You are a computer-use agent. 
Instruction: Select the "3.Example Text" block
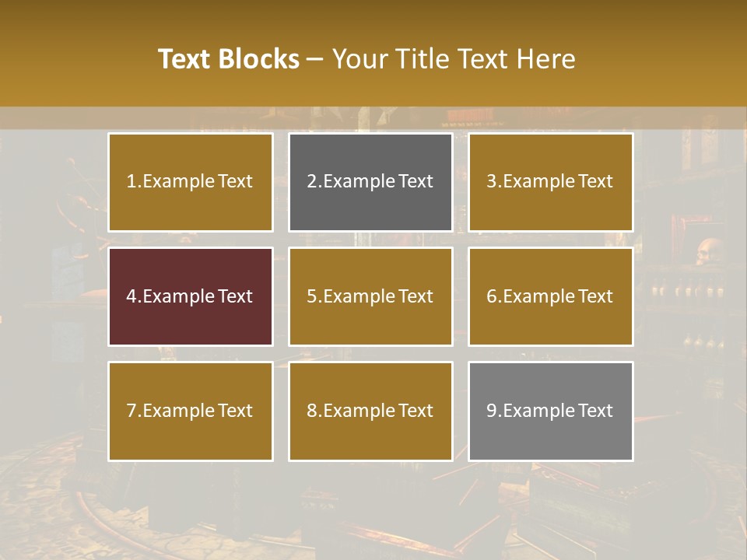pos(550,182)
